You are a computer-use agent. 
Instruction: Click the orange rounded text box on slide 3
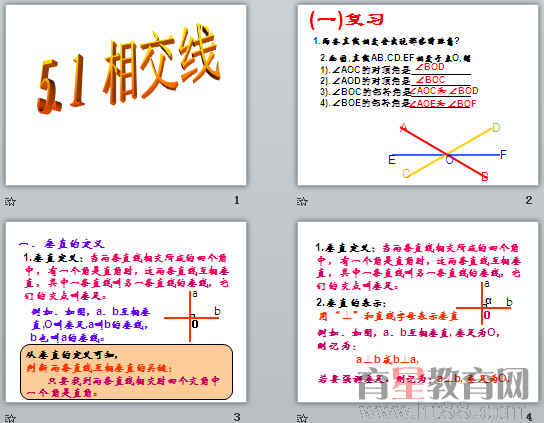pyautogui.click(x=126, y=372)
